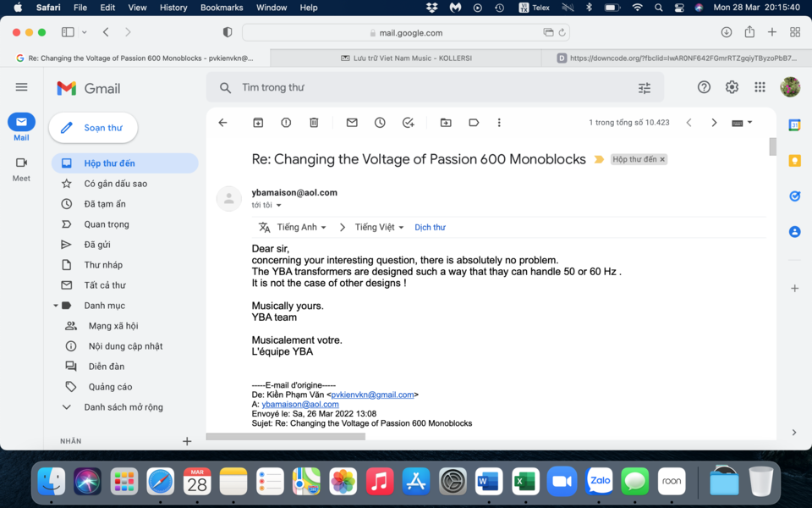
Task: Expand Danh sách mở rộng list
Action: click(x=125, y=407)
